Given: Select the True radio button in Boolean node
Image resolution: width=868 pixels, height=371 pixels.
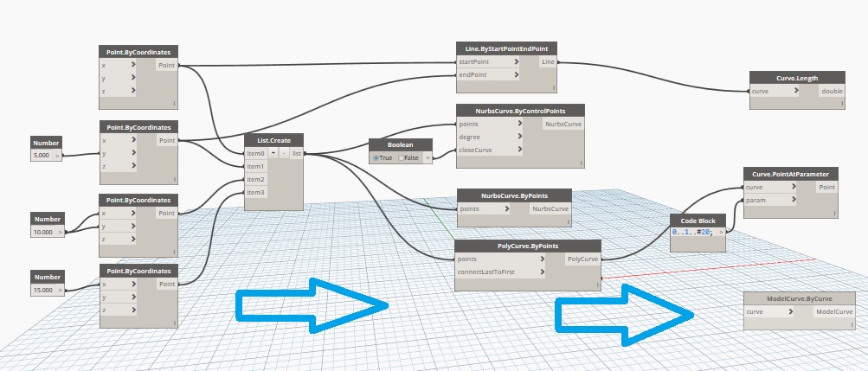Looking at the screenshot, I should pyautogui.click(x=376, y=157).
